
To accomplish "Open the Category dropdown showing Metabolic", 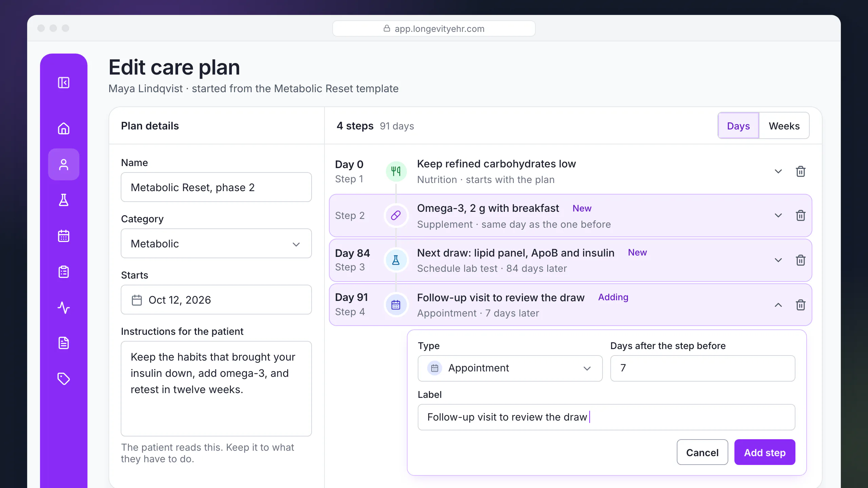I will point(216,244).
